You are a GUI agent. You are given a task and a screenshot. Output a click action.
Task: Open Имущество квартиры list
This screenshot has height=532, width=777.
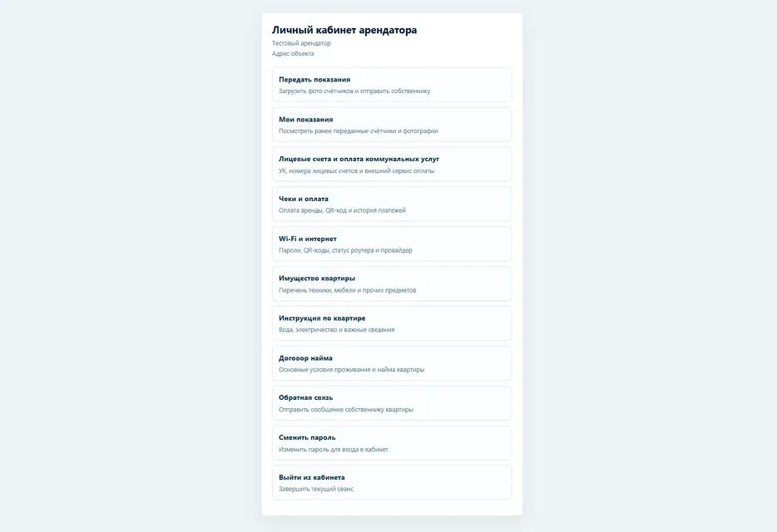coord(392,283)
